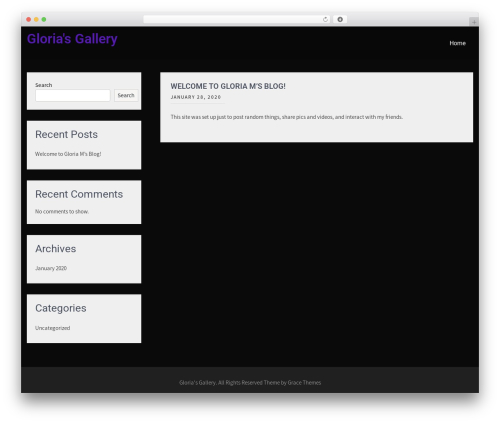Go to the Home menu item

point(457,43)
